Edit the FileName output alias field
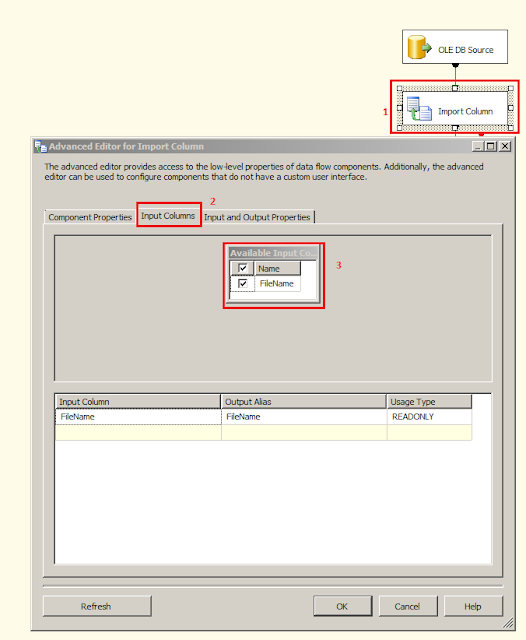This screenshot has height=640, width=526. [304, 417]
